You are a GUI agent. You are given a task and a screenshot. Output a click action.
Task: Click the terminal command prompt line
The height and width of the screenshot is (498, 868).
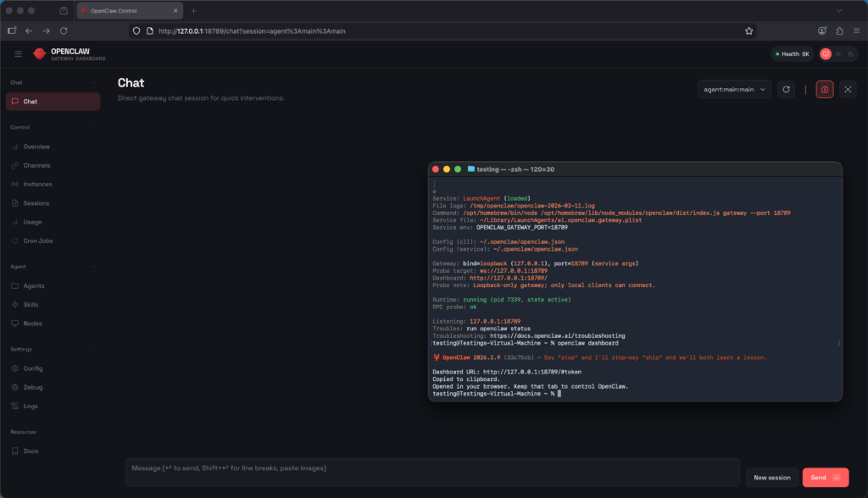497,394
